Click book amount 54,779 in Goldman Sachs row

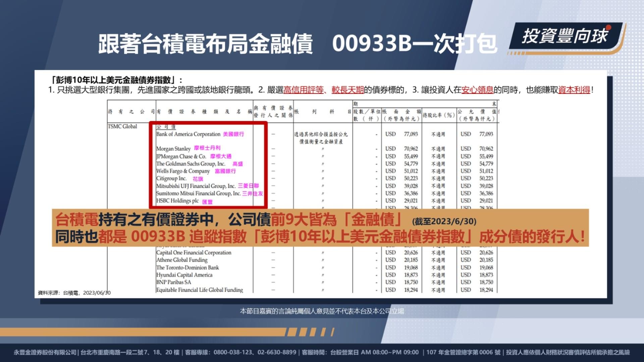[x=411, y=164]
